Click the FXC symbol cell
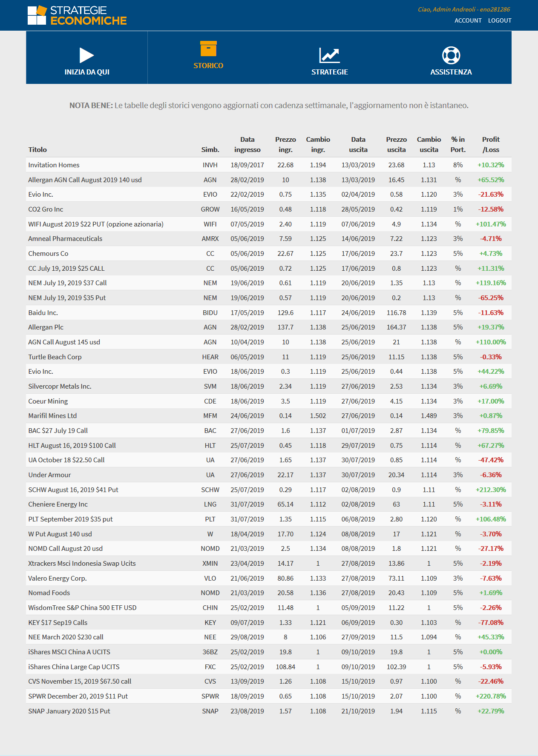 (x=210, y=667)
